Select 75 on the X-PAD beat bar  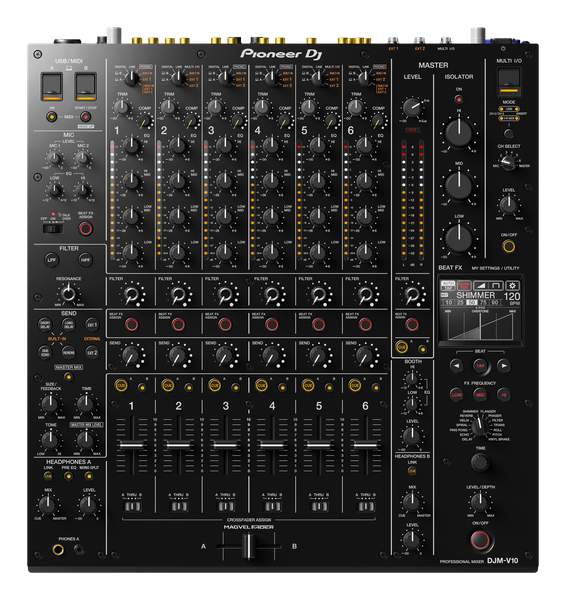click(483, 302)
